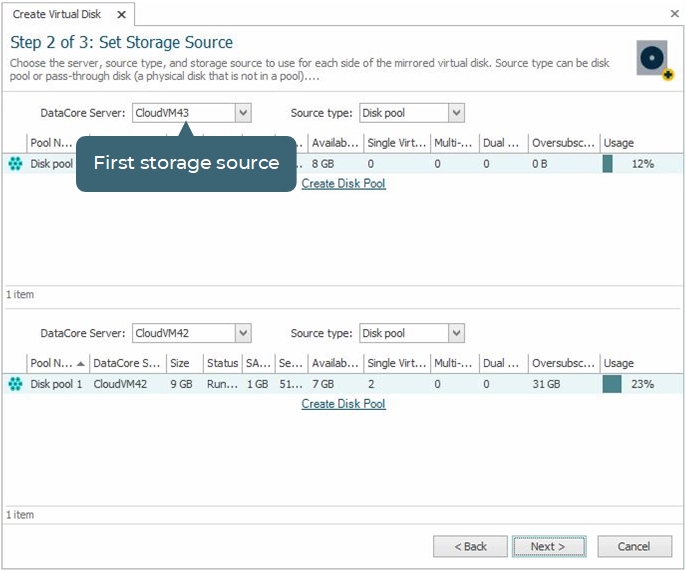Viewport: 686px width, 571px height.
Task: Sort bottom list by Oversubscribed column header
Action: (563, 363)
